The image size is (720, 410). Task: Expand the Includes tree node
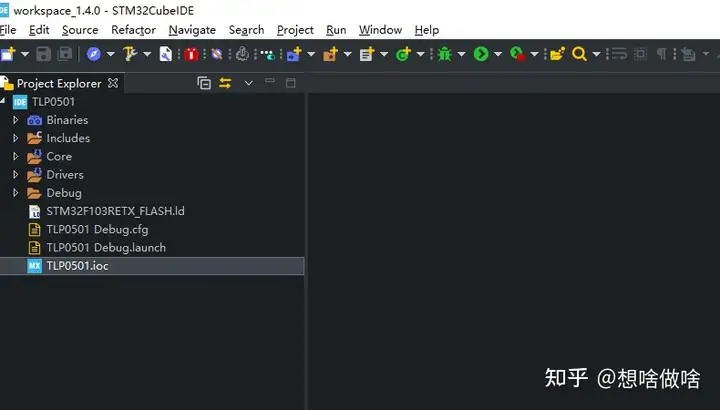(16, 138)
